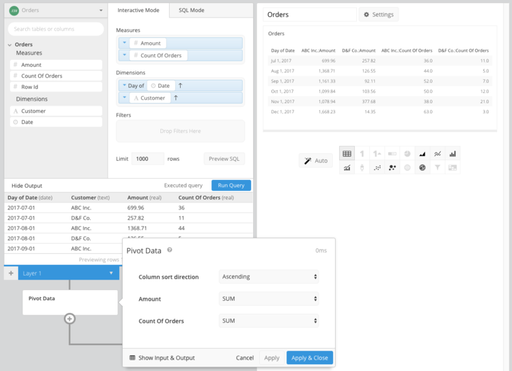The width and height of the screenshot is (512, 371).
Task: Choose the single value chart icon
Action: coord(362,154)
